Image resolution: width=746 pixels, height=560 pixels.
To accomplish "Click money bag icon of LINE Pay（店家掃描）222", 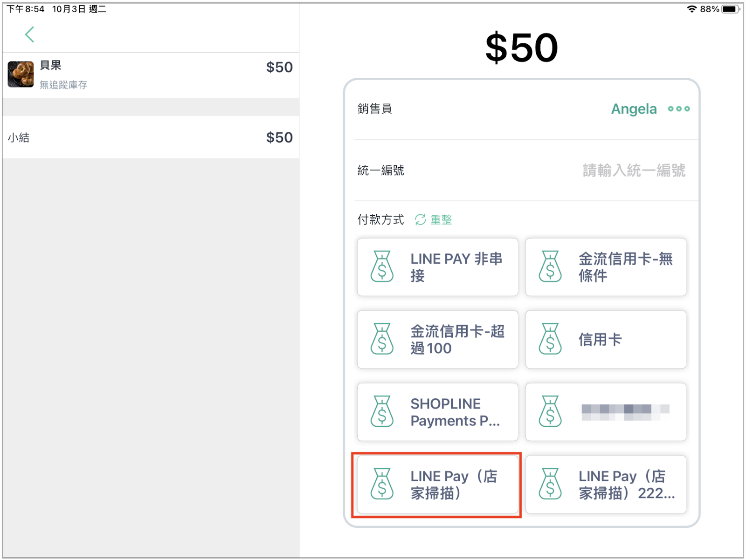I will tap(550, 484).
